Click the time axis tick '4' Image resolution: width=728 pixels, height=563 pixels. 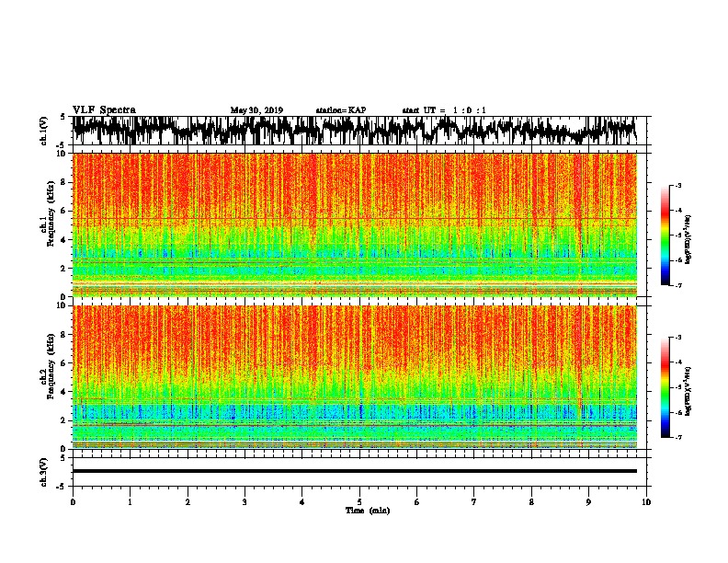click(x=302, y=502)
